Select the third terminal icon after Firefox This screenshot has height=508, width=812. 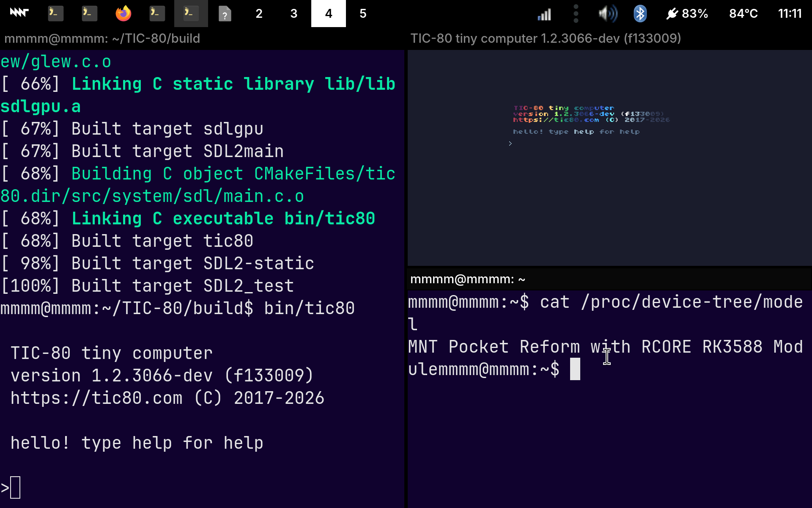click(x=157, y=14)
